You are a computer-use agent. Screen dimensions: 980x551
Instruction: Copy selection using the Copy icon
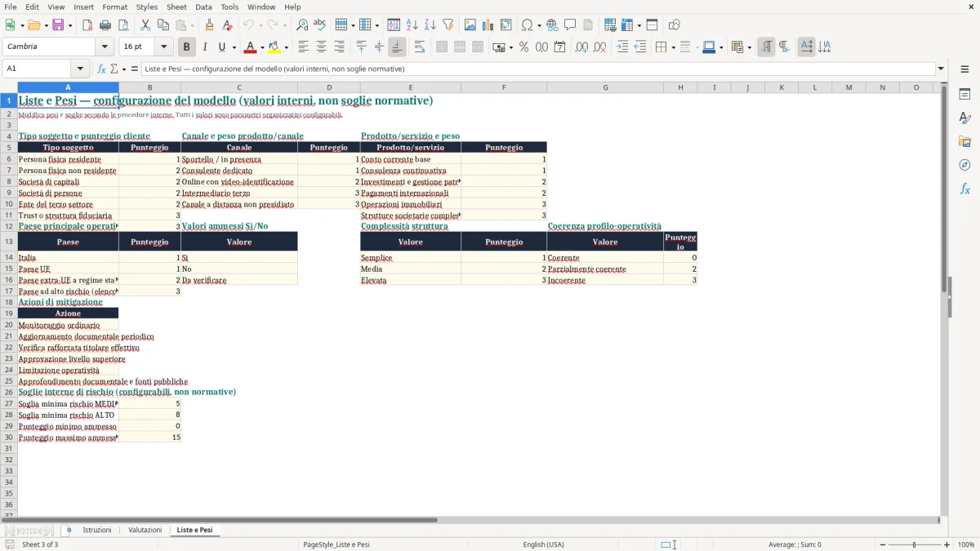163,25
